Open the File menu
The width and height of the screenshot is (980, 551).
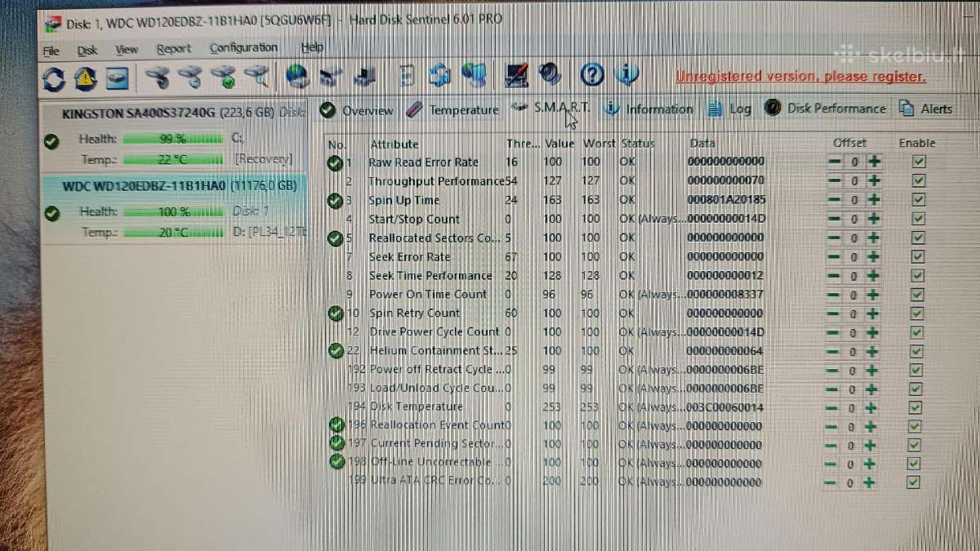(x=51, y=51)
